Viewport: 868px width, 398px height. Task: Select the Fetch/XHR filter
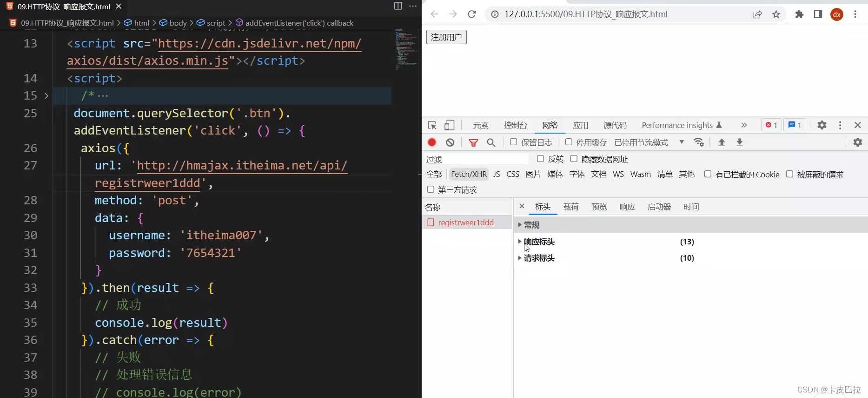(x=469, y=174)
